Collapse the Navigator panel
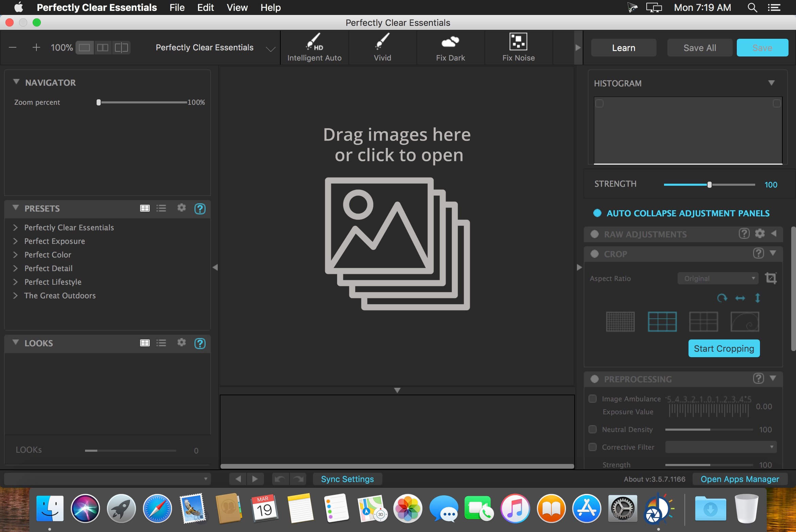 [16, 82]
